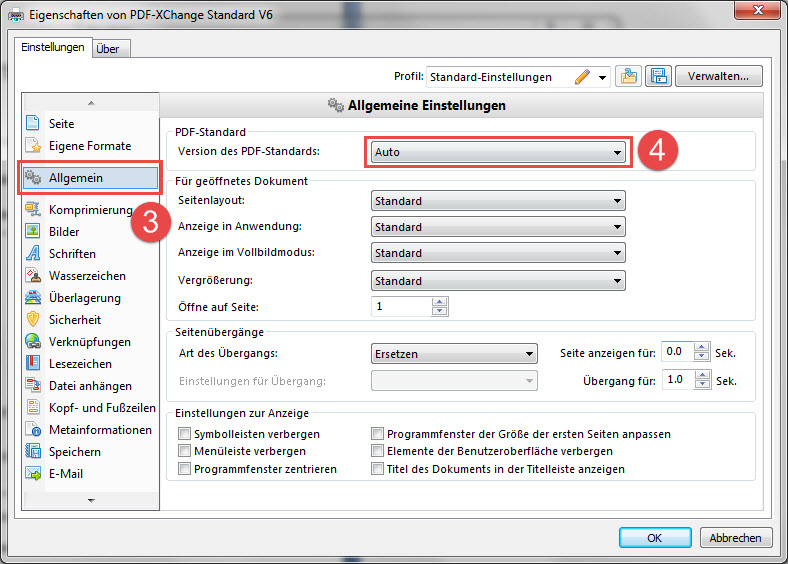Viewport: 788px width, 564px height.
Task: Click the Datei anhängen attachment icon
Action: (x=33, y=386)
